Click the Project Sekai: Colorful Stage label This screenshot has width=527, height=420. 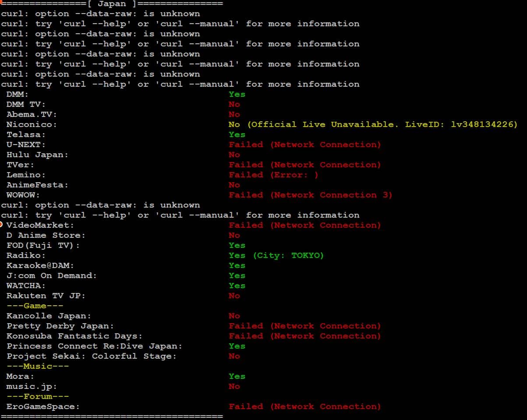[91, 356]
